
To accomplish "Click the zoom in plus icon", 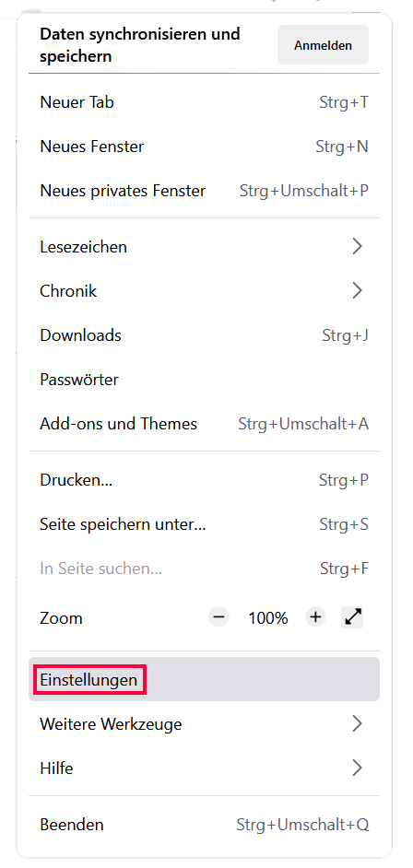I will [315, 617].
